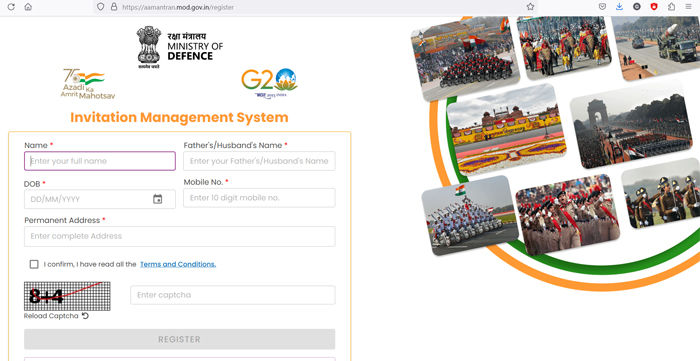
Task: Click the Enter captcha text box
Action: (x=233, y=295)
